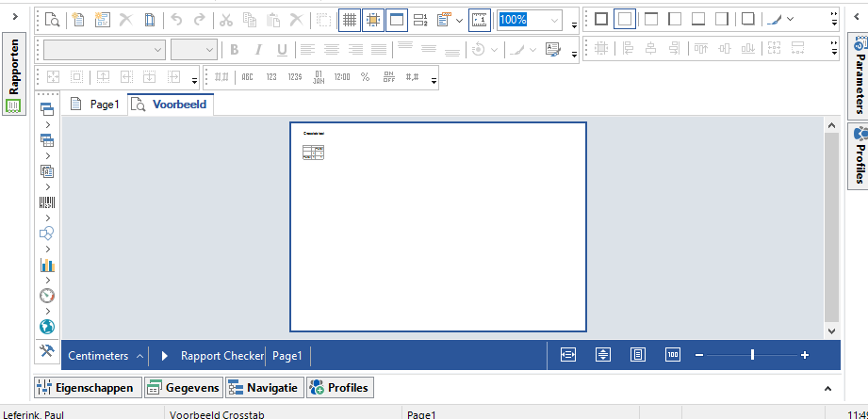Viewport: 868px width, 419px height.
Task: Open the hammer and wrench tools icon
Action: tap(47, 351)
